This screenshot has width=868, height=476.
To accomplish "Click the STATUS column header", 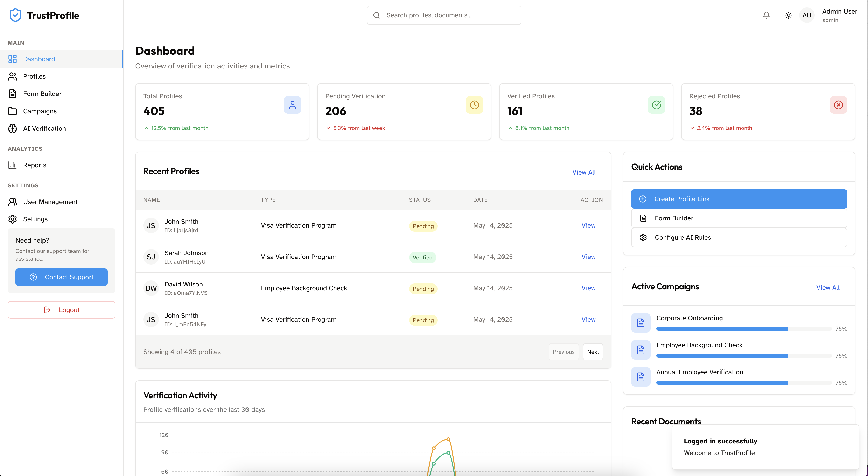I will (420, 200).
